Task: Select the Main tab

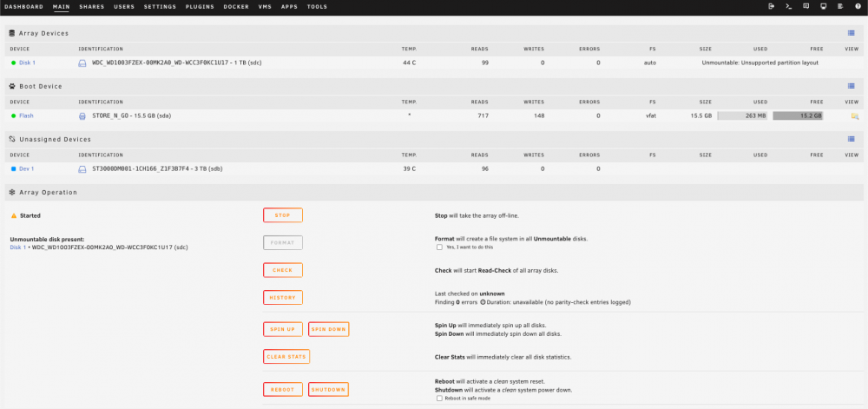Action: [x=62, y=7]
